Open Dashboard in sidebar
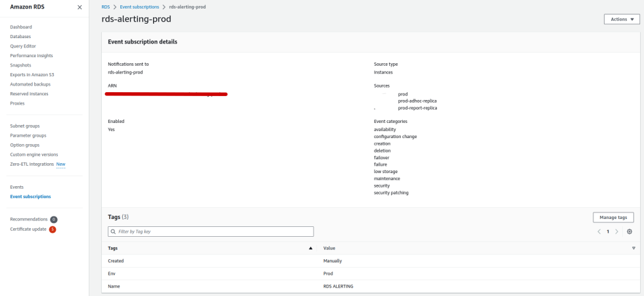This screenshot has width=644, height=296. coord(21,27)
